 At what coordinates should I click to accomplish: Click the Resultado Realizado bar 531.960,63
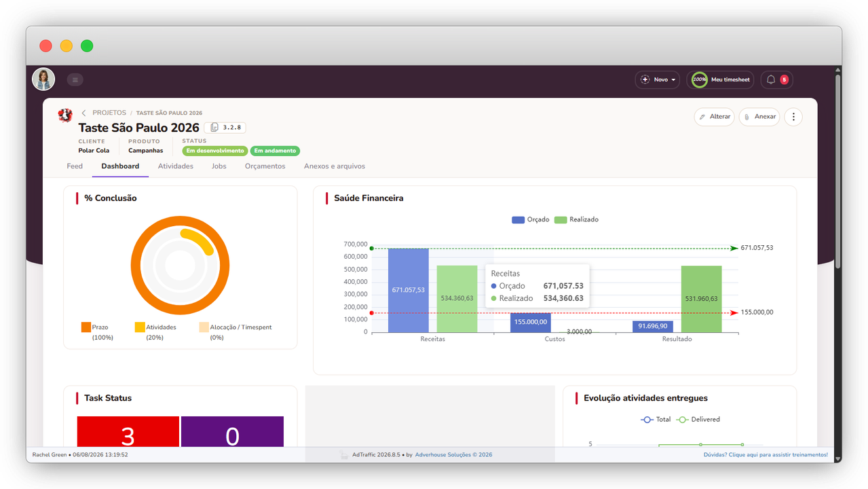point(702,299)
